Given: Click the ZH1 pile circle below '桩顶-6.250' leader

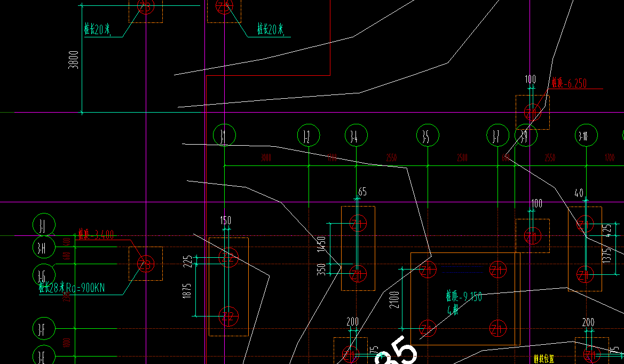Looking at the screenshot, I should click(x=533, y=113).
